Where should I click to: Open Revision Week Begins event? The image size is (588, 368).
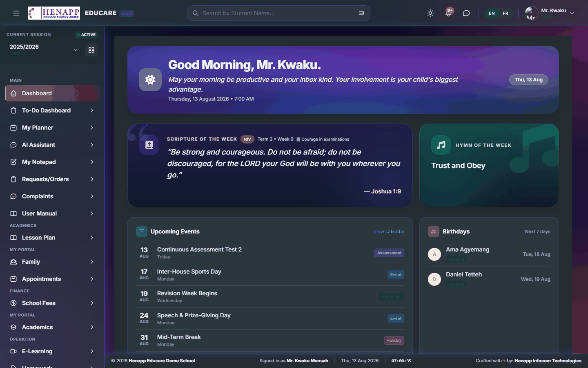(x=270, y=296)
